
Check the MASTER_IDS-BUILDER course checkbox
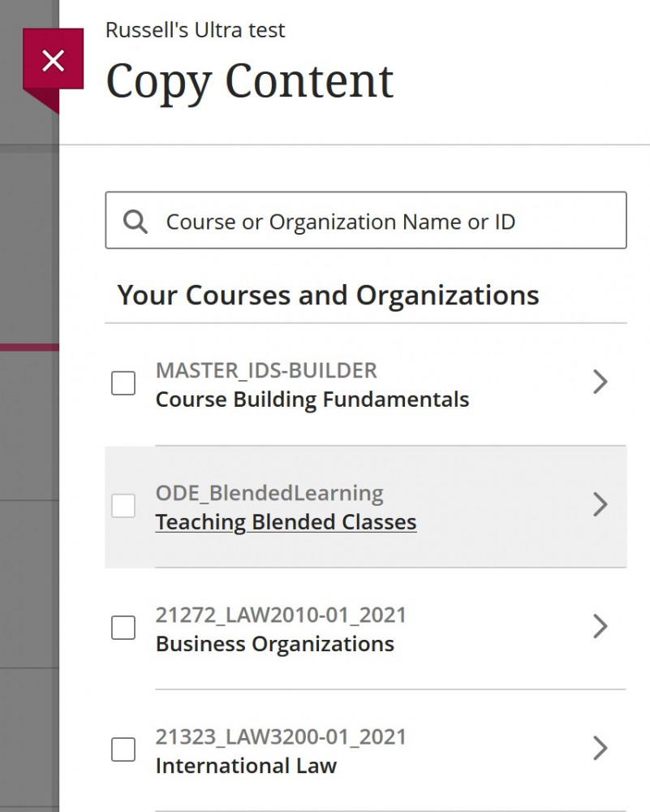coord(123,383)
